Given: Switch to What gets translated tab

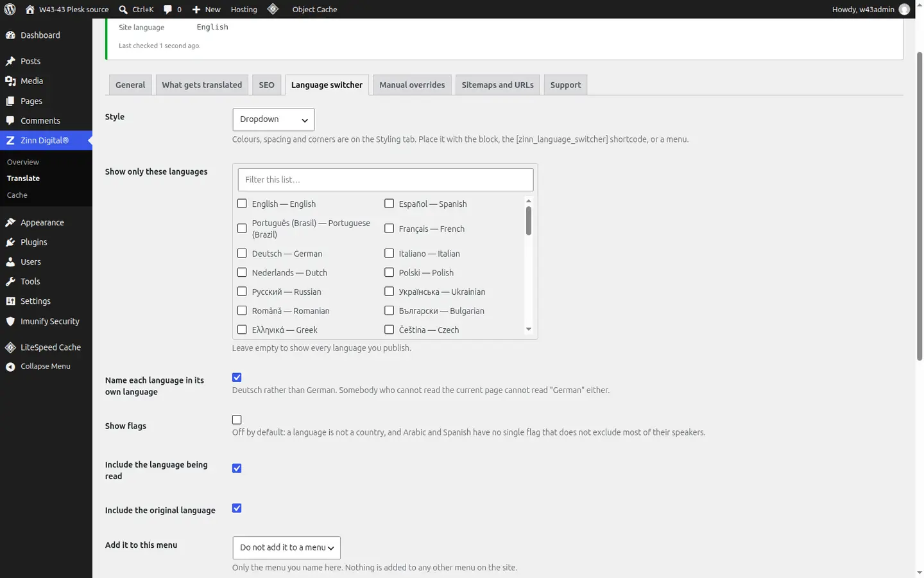Looking at the screenshot, I should pyautogui.click(x=202, y=85).
